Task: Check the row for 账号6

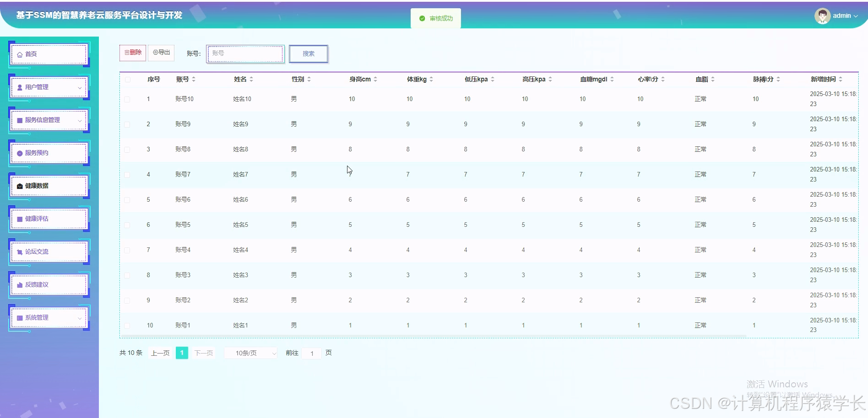Action: point(127,200)
